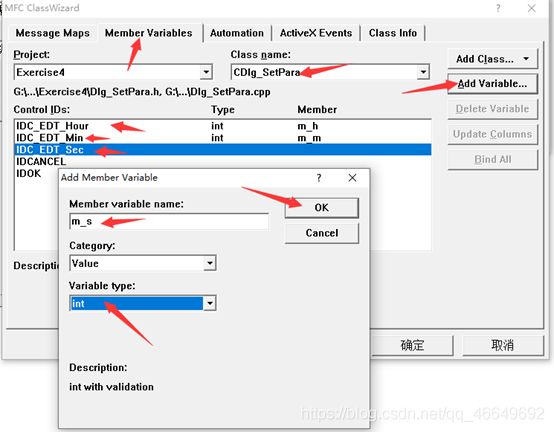Open the Automation tab

click(x=237, y=33)
